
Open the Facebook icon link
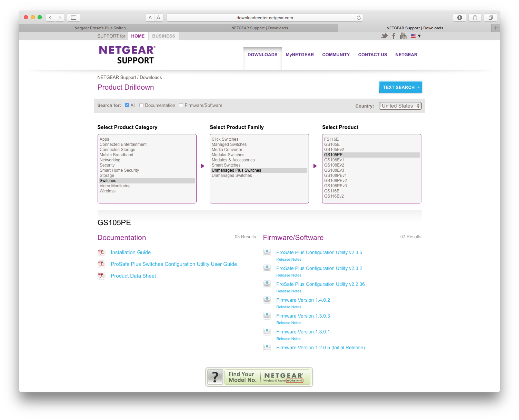click(394, 36)
